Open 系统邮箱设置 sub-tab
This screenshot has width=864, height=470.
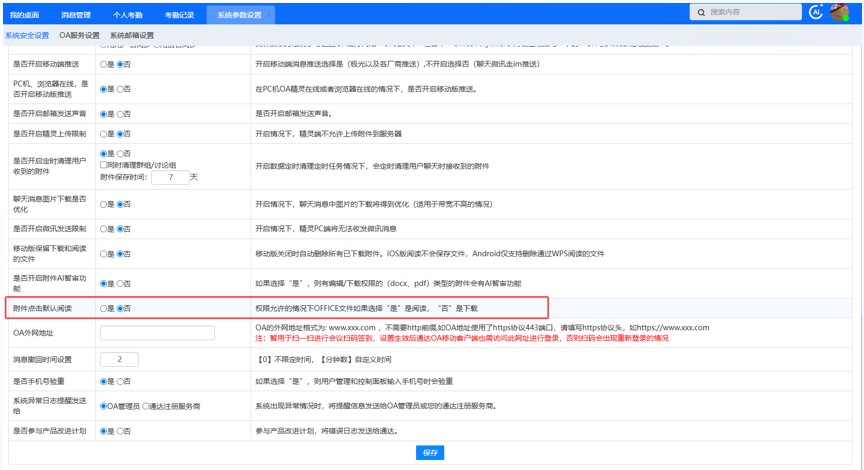tap(132, 35)
